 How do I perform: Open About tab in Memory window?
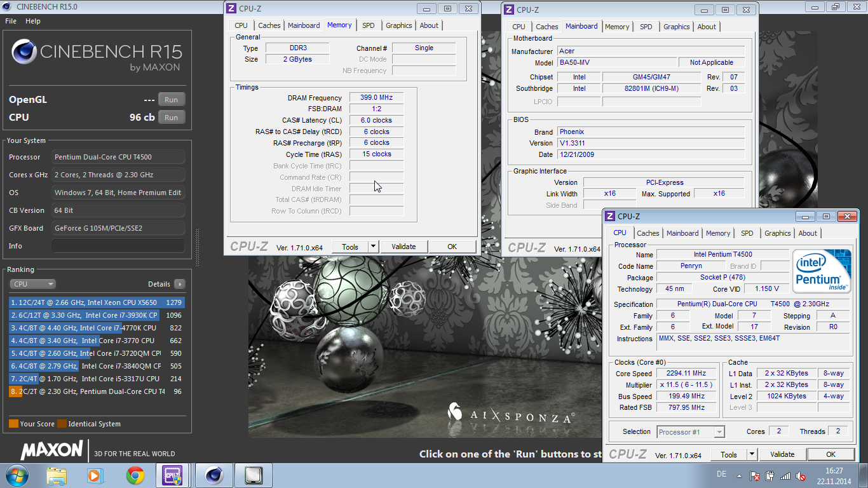pos(429,25)
